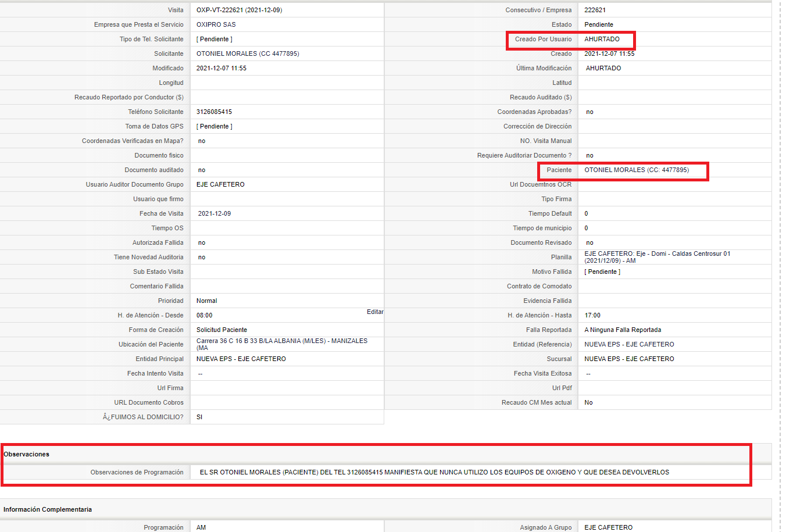This screenshot has height=532, width=786.
Task: Click Tiene Novedad Auditoria value no
Action: [x=202, y=257]
